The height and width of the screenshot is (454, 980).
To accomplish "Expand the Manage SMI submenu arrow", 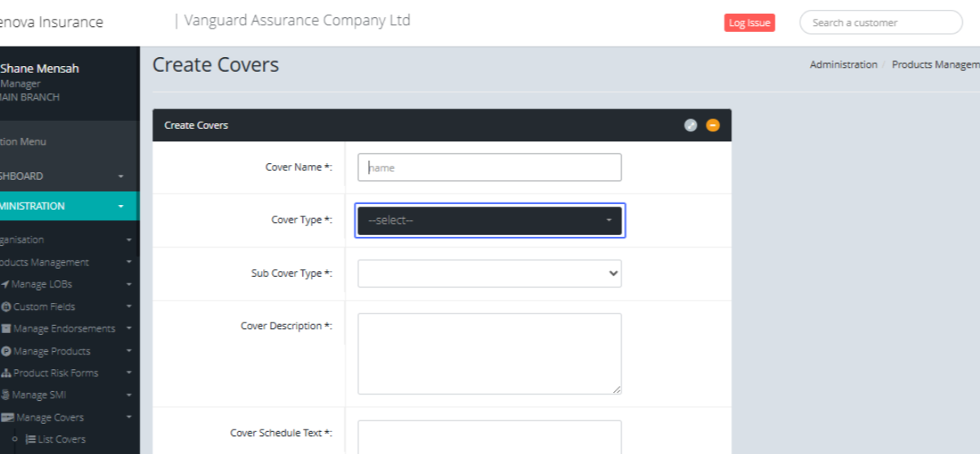I will point(129,396).
